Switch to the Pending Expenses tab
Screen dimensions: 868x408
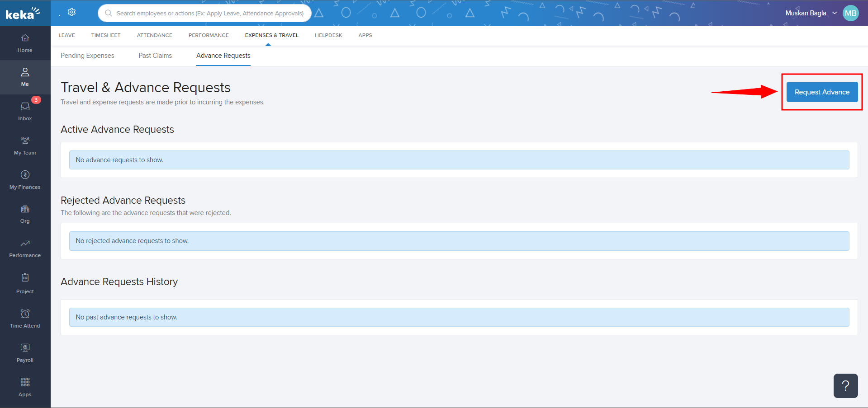(x=87, y=56)
